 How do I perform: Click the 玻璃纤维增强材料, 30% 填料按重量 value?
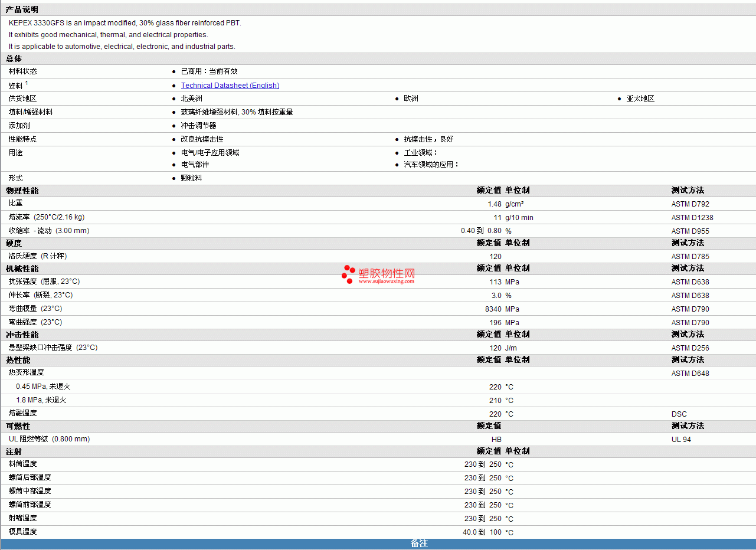pyautogui.click(x=237, y=112)
